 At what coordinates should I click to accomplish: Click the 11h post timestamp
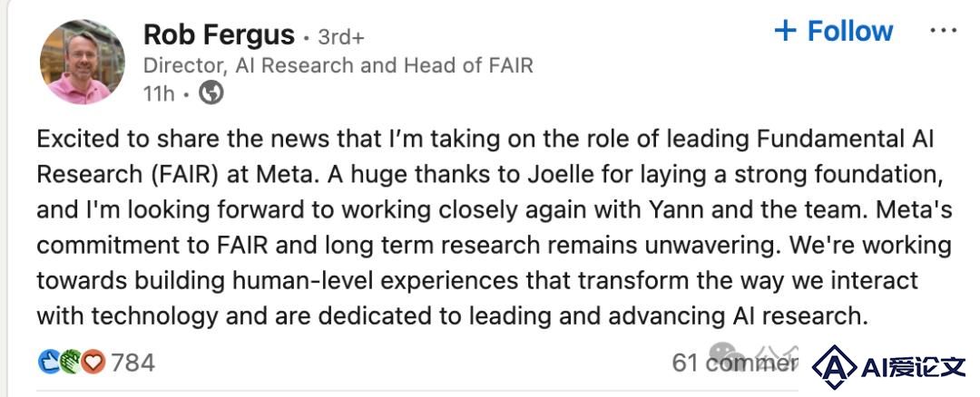point(159,93)
